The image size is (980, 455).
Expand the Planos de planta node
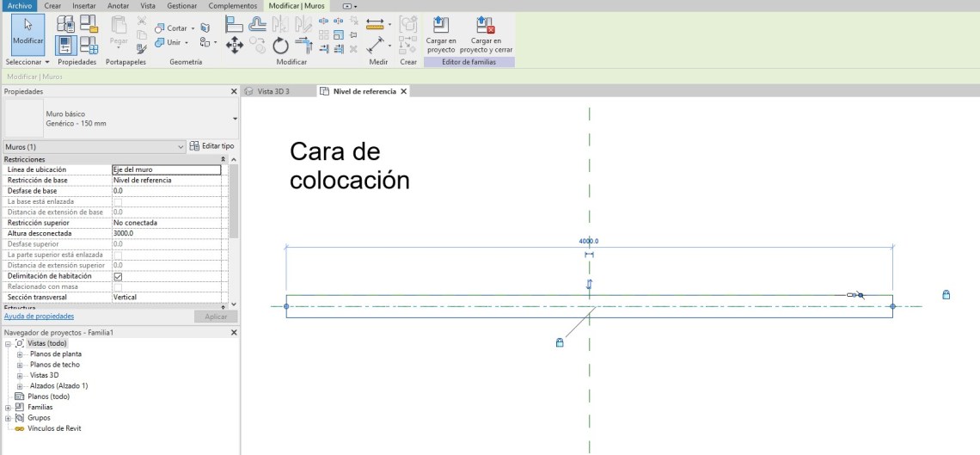[20, 354]
